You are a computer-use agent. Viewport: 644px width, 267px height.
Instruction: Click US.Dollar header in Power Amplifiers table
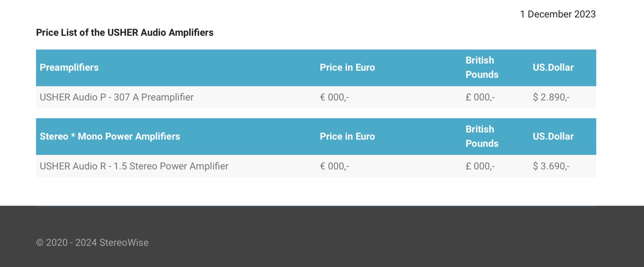click(553, 137)
